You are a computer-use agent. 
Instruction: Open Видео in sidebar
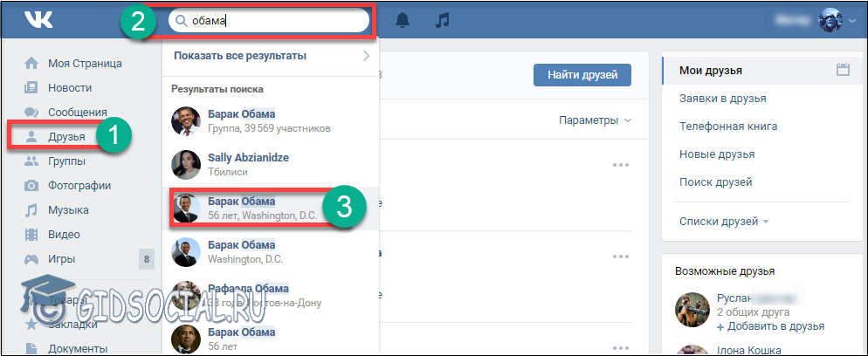tap(64, 235)
